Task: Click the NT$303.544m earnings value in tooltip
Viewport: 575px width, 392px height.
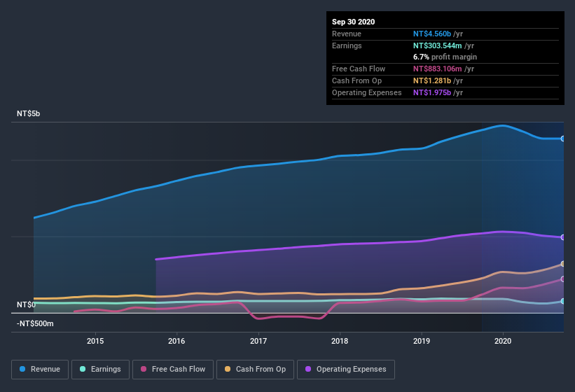Action: point(437,45)
